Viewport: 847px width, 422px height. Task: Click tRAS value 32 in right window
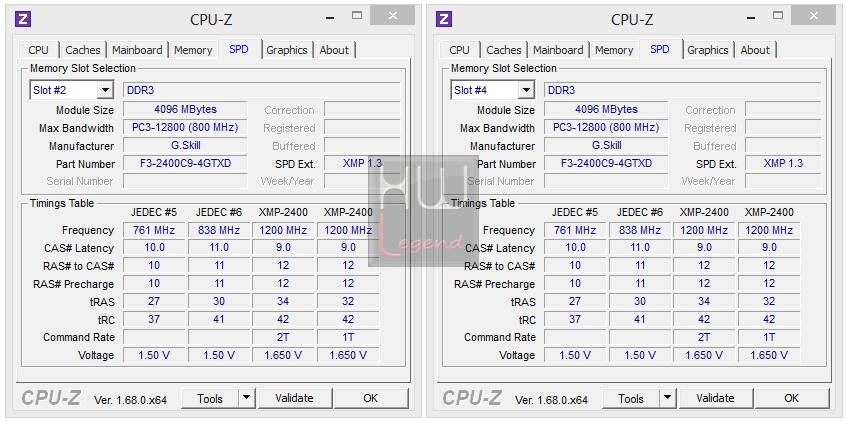click(x=769, y=301)
